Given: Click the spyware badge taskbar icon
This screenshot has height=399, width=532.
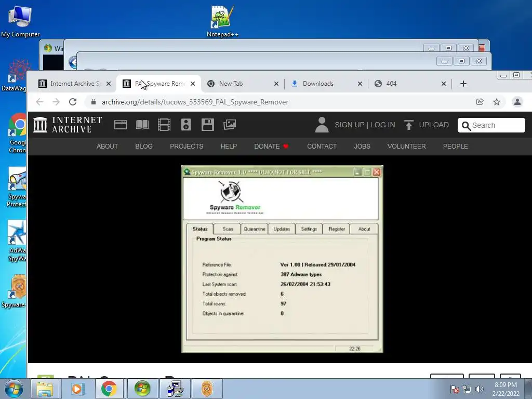Looking at the screenshot, I should pos(207,389).
